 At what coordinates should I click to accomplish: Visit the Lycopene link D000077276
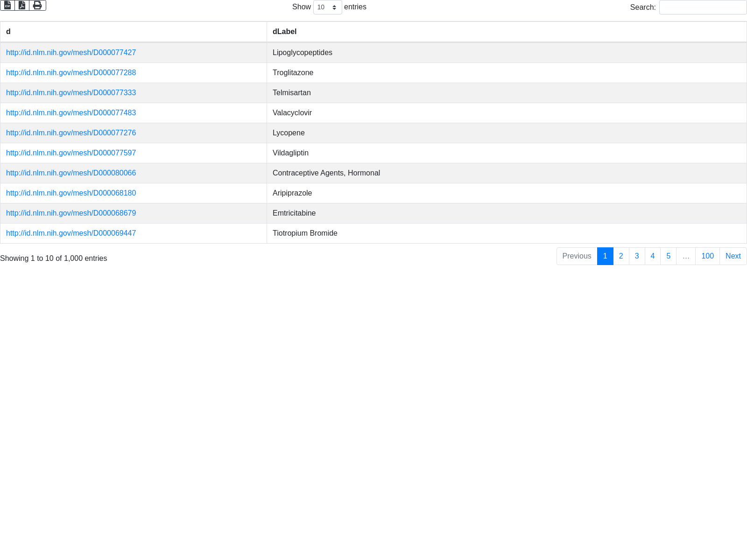pyautogui.click(x=71, y=133)
